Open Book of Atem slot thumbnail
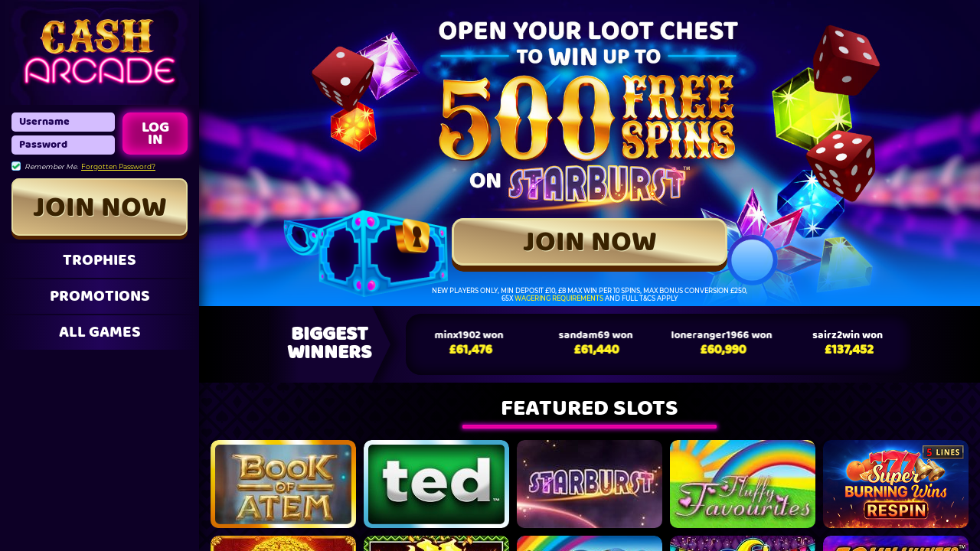Viewport: 980px width, 551px height. click(283, 484)
